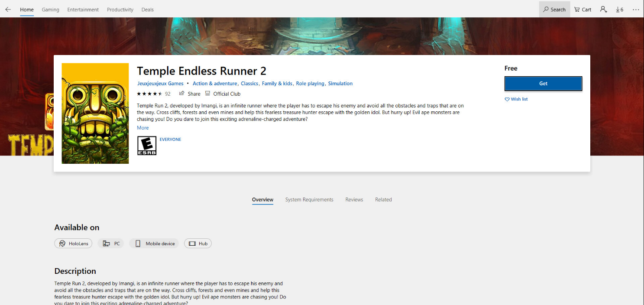
Task: Open the Jeuxjeuxjeux Games publisher link
Action: tap(160, 84)
